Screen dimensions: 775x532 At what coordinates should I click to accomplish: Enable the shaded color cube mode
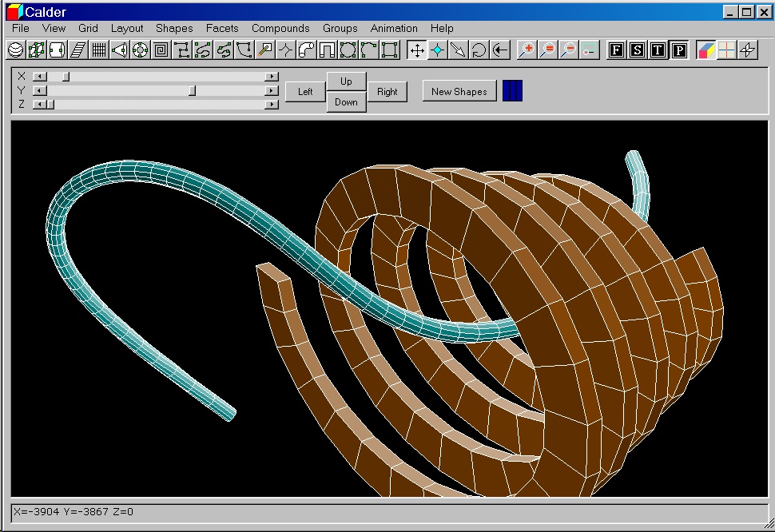[x=705, y=50]
